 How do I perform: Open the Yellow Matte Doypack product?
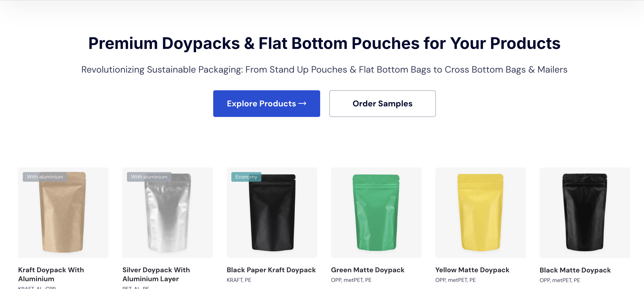[x=472, y=270]
